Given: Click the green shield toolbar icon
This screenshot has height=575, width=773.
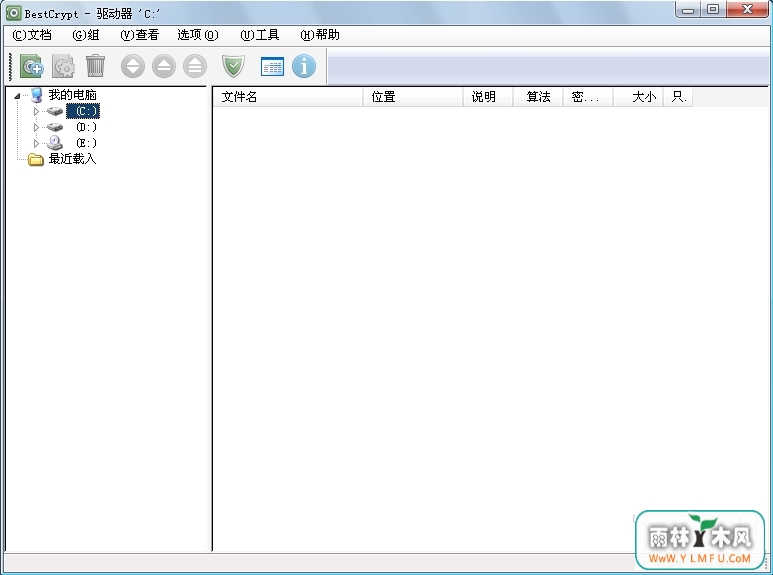Looking at the screenshot, I should [x=233, y=66].
